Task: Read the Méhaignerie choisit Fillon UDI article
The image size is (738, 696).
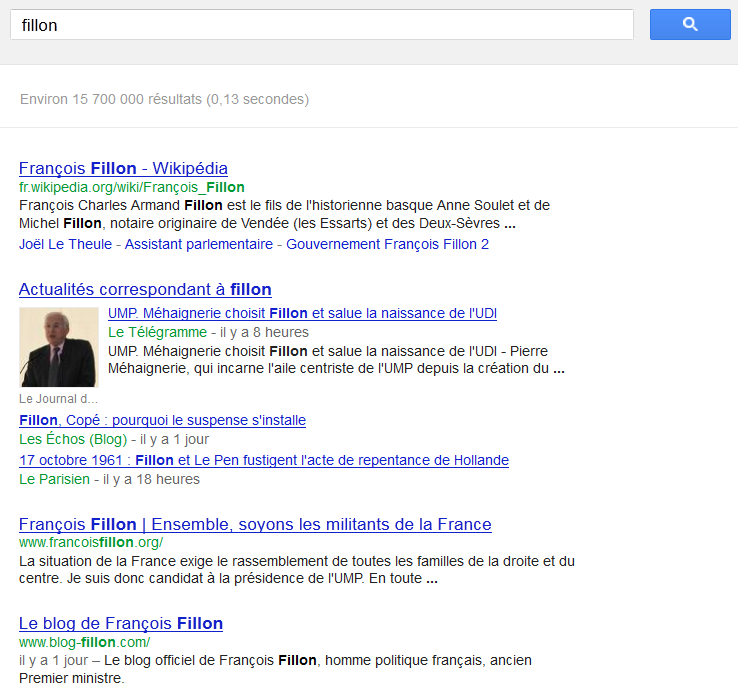Action: pyautogui.click(x=302, y=313)
